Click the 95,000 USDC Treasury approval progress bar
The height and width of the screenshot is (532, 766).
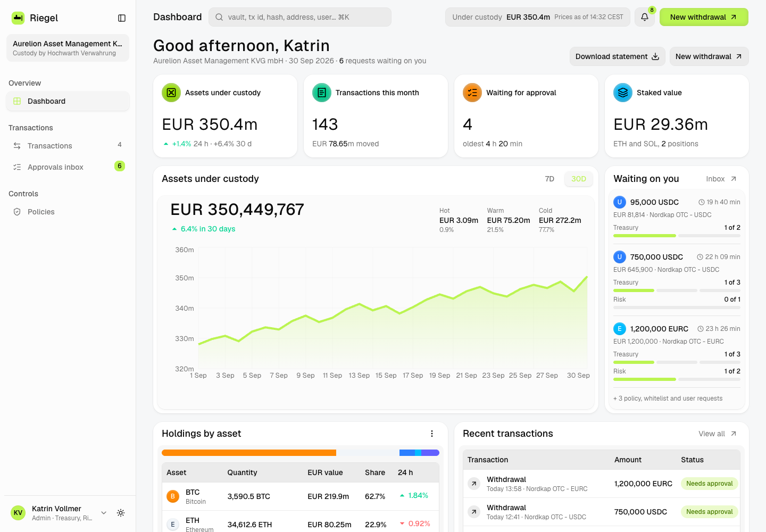pyautogui.click(x=677, y=236)
